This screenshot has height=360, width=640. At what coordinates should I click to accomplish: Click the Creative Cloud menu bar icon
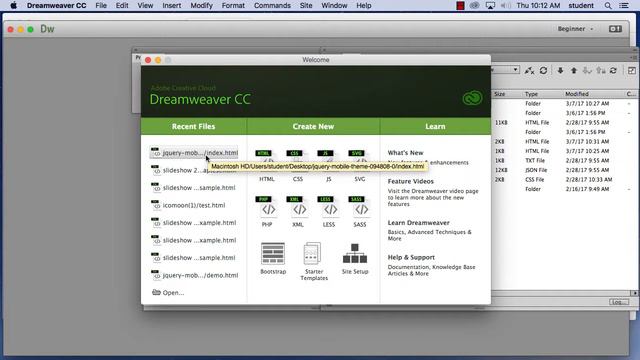pyautogui.click(x=474, y=6)
